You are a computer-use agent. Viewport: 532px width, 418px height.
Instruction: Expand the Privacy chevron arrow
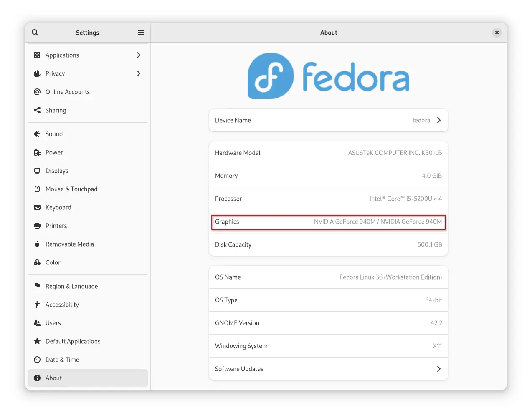tap(139, 73)
